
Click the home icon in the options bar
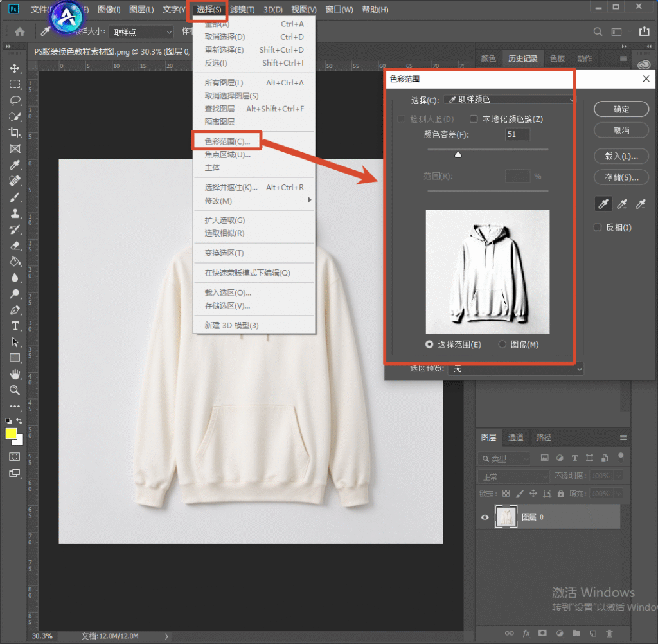pos(20,31)
